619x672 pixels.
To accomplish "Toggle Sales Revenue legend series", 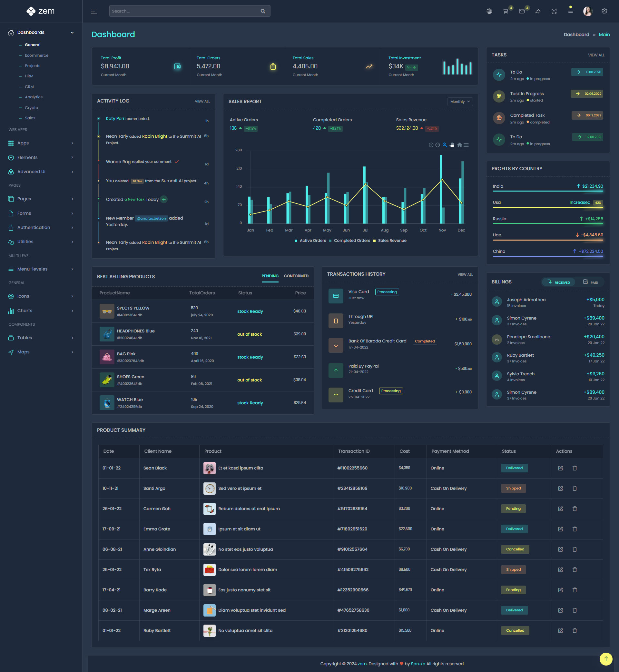I will click(x=392, y=241).
